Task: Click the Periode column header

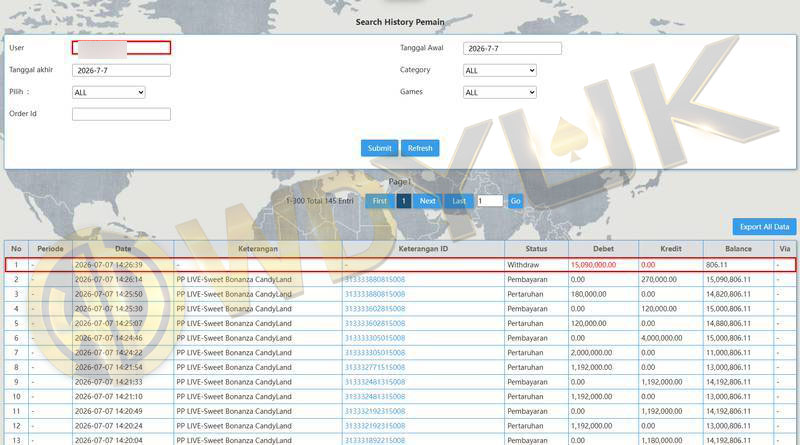Action: pos(51,249)
